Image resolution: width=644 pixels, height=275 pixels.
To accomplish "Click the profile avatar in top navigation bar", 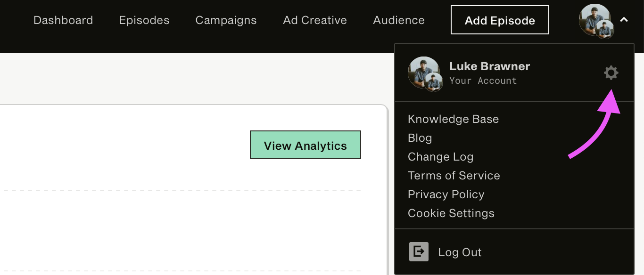I will click(x=596, y=21).
